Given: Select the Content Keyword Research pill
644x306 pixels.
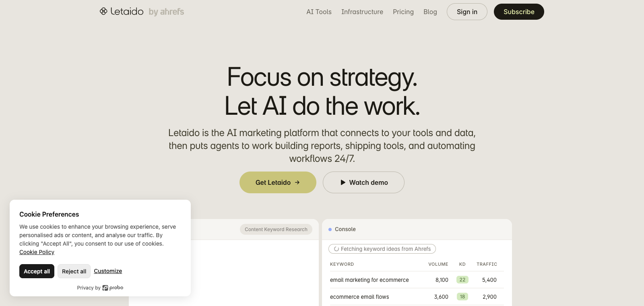Looking at the screenshot, I should (276, 229).
